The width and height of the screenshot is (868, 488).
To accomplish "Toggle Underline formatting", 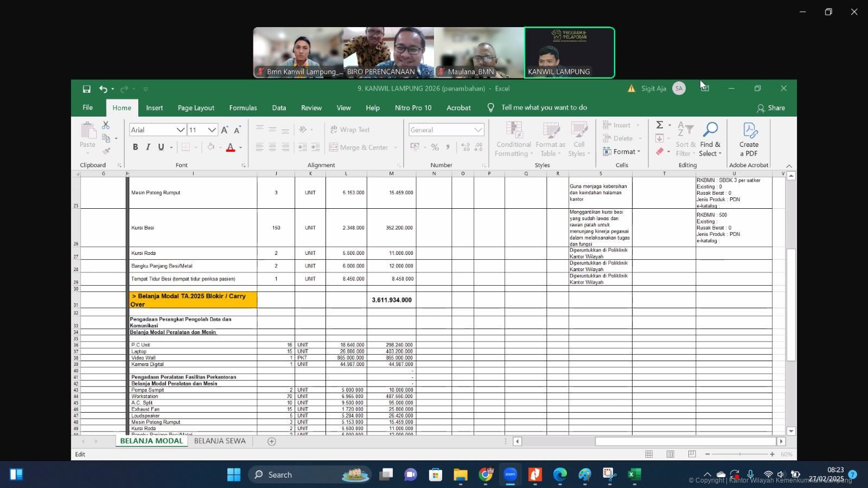I will [x=161, y=147].
